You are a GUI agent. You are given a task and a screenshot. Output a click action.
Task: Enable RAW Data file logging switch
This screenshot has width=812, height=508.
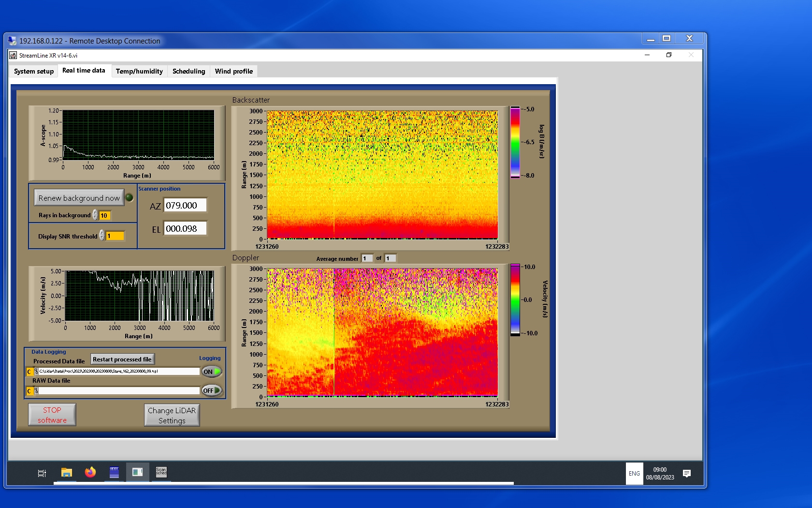212,390
